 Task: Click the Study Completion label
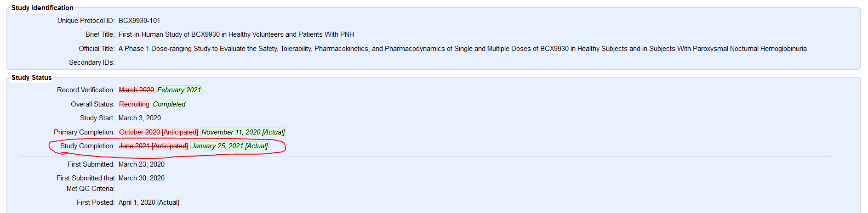click(87, 146)
